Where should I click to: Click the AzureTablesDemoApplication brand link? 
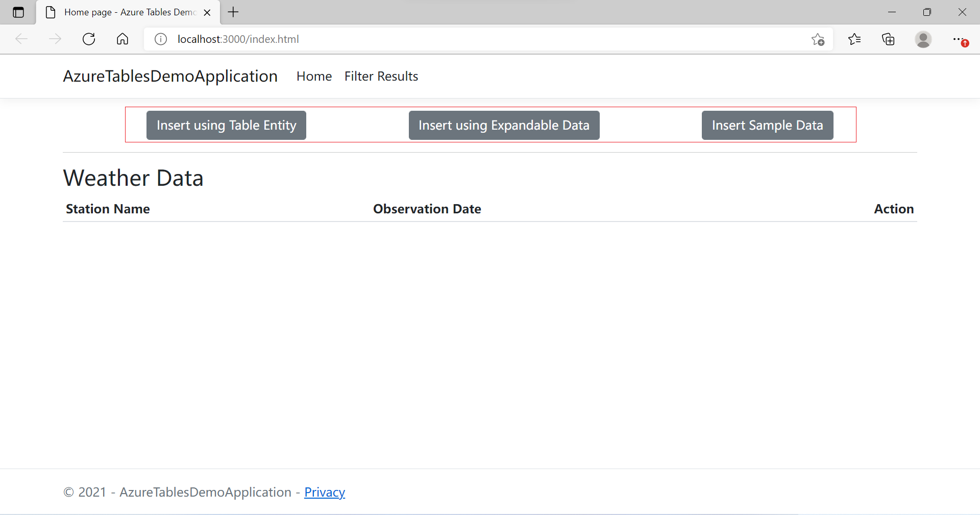click(x=170, y=77)
